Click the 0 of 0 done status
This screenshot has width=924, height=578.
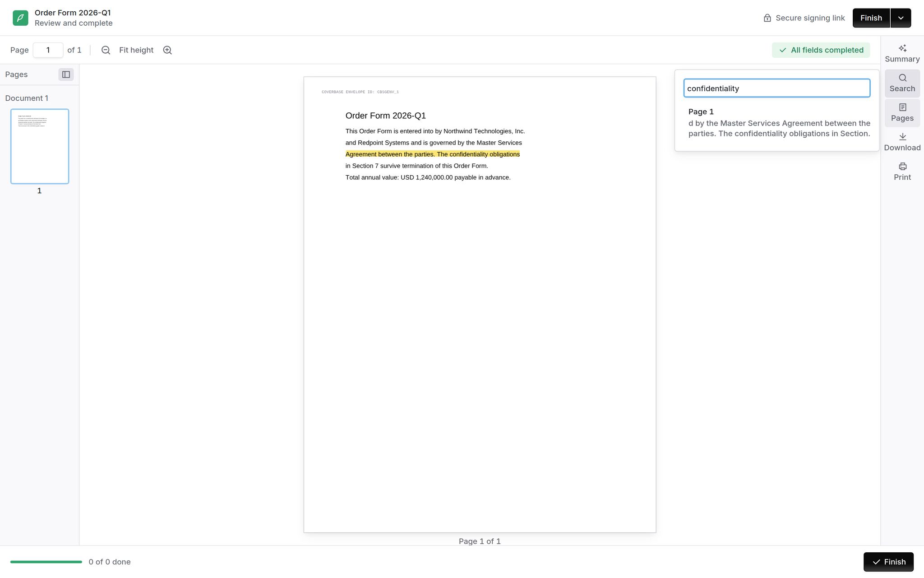110,562
